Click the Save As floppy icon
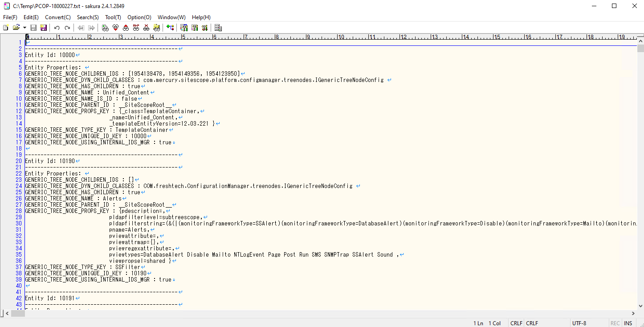This screenshot has height=327, width=644. (43, 28)
